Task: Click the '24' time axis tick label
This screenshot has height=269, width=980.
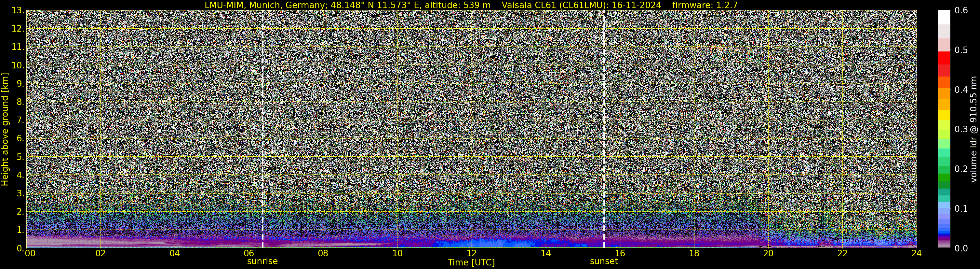Action: point(917,253)
